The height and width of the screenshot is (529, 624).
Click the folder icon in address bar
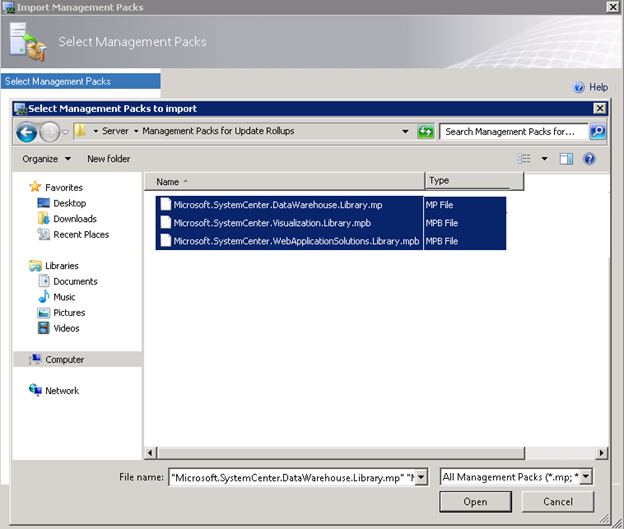point(81,131)
